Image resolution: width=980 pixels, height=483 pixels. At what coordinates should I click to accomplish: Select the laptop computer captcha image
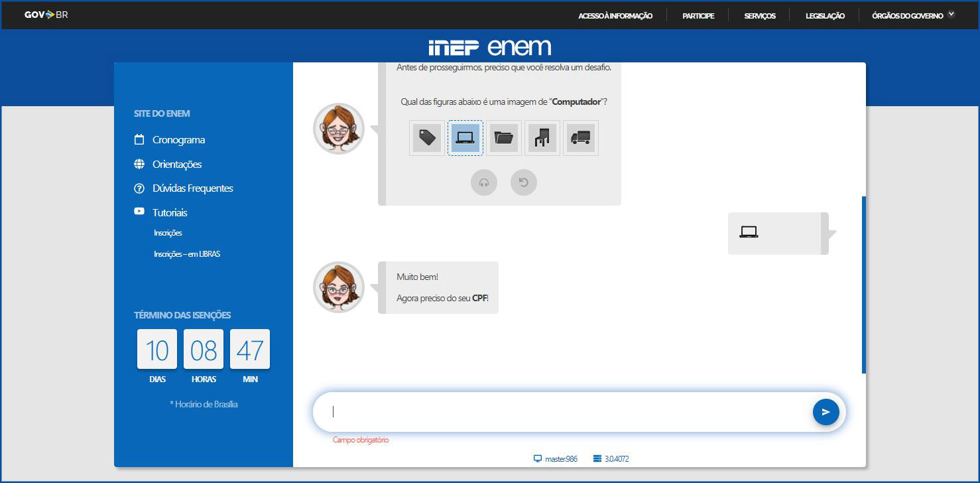tap(465, 138)
